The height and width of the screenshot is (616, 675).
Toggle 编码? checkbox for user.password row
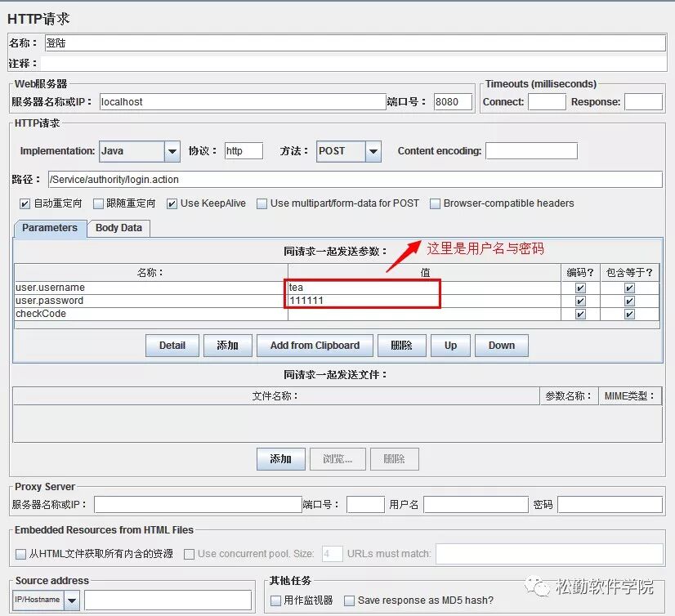coord(580,301)
